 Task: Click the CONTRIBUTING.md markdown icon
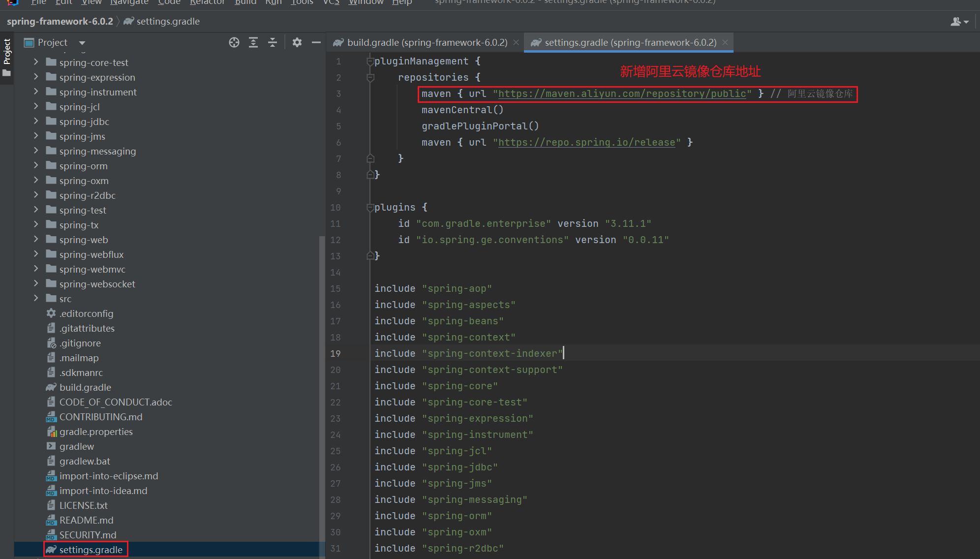[51, 417]
